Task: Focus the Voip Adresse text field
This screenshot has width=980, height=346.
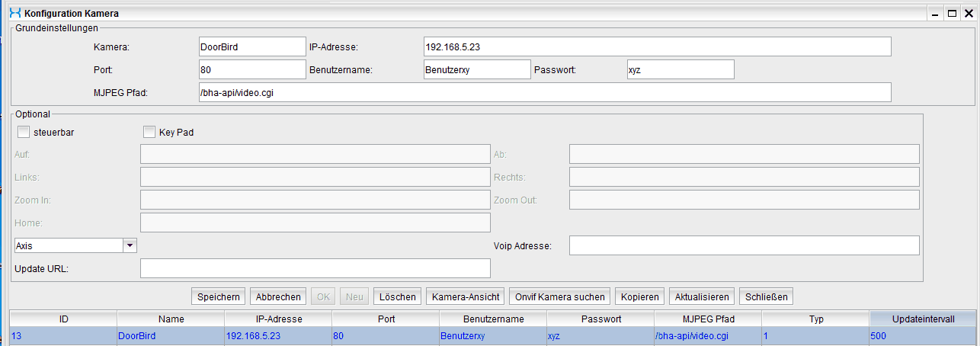Action: pos(744,245)
